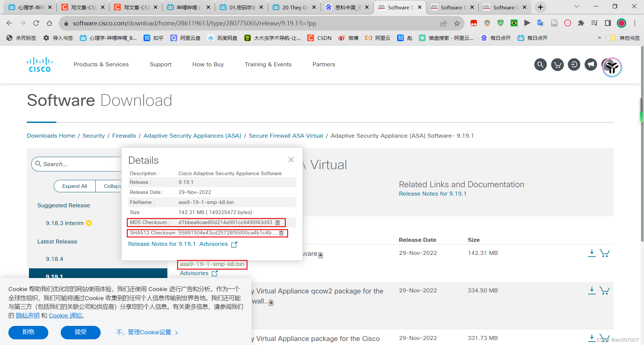Reject cookies with 拒绝 button
Viewport: 644px width, 345px height.
coord(28,332)
